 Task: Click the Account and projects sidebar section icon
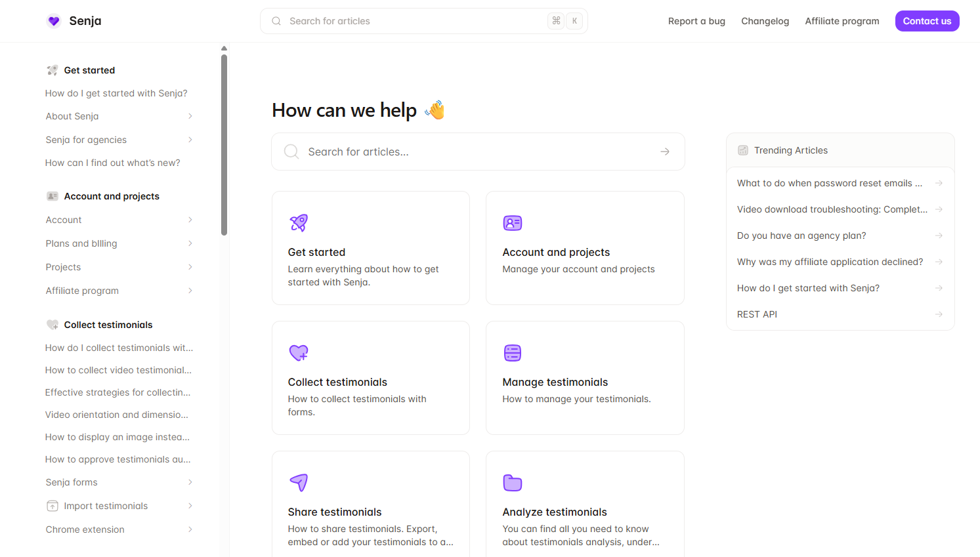coord(53,196)
